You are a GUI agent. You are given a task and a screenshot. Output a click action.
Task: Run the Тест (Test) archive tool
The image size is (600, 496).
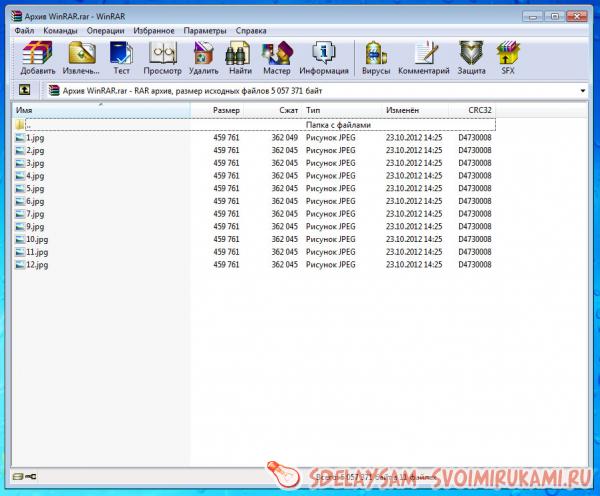coord(121,56)
